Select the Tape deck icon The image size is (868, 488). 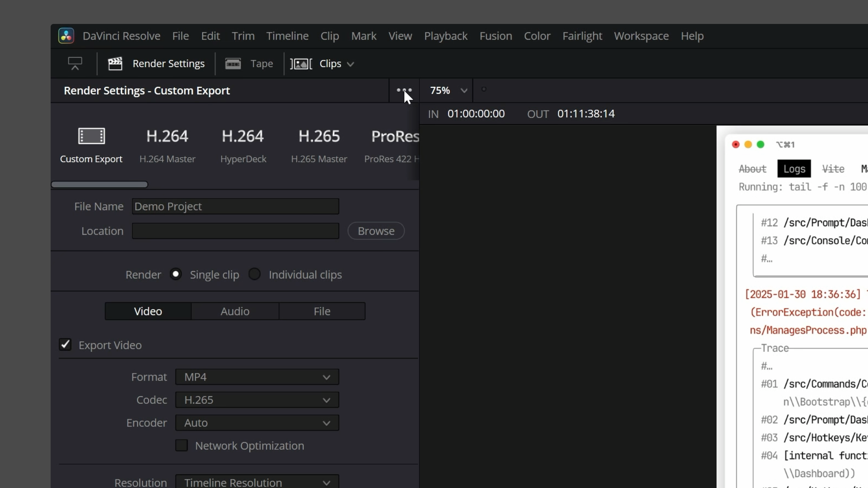click(x=233, y=63)
